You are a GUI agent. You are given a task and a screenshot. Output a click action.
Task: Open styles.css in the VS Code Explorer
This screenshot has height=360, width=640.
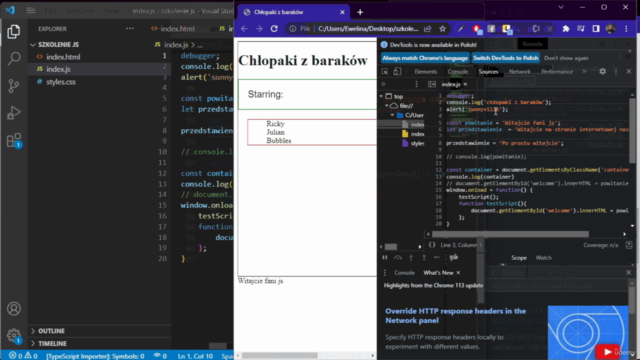pyautogui.click(x=60, y=82)
